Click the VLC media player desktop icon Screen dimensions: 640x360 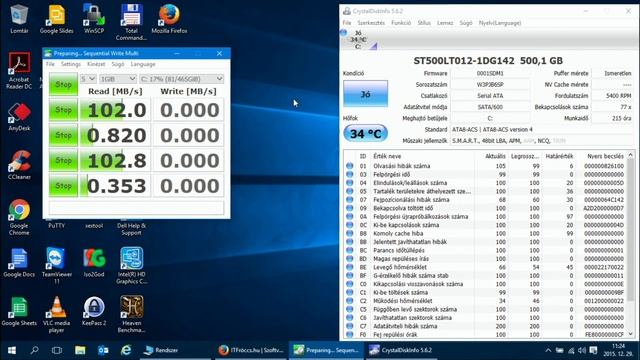[x=56, y=315]
